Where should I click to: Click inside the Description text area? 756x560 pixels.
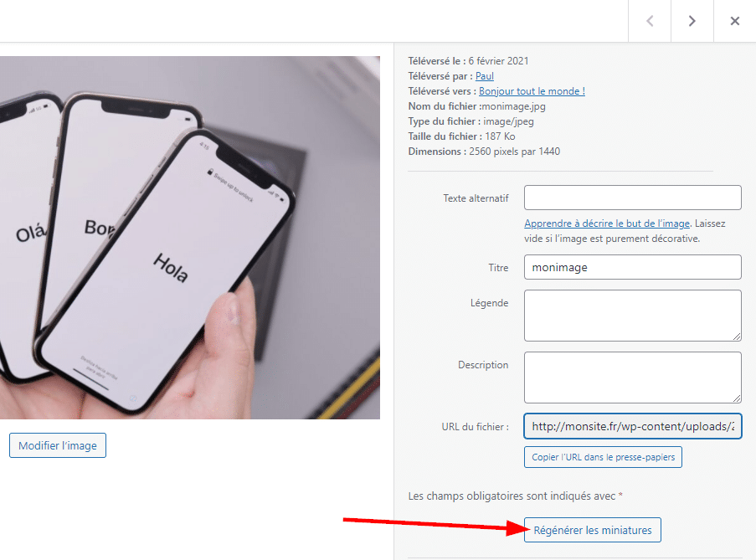[632, 378]
